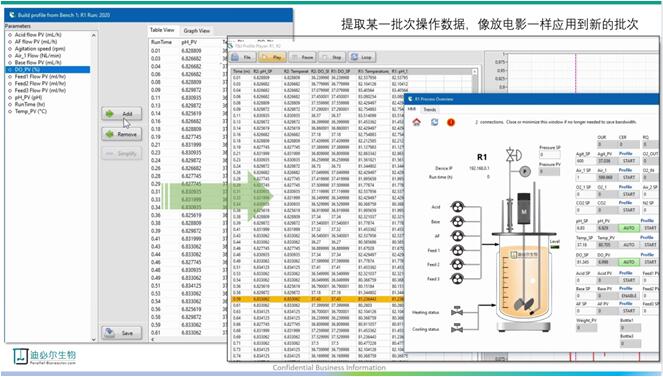Click the red alert icon beside refresh
The height and width of the screenshot is (377, 663).
point(451,122)
